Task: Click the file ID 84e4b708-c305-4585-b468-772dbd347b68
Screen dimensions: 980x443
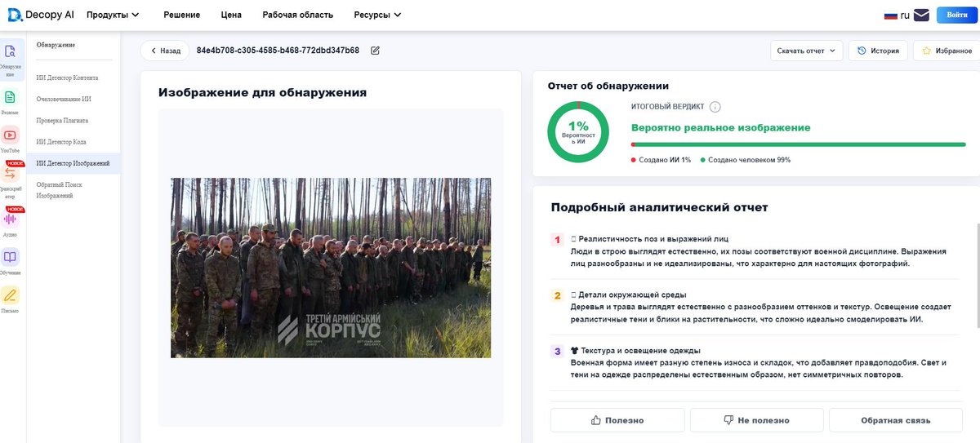Action: tap(278, 51)
